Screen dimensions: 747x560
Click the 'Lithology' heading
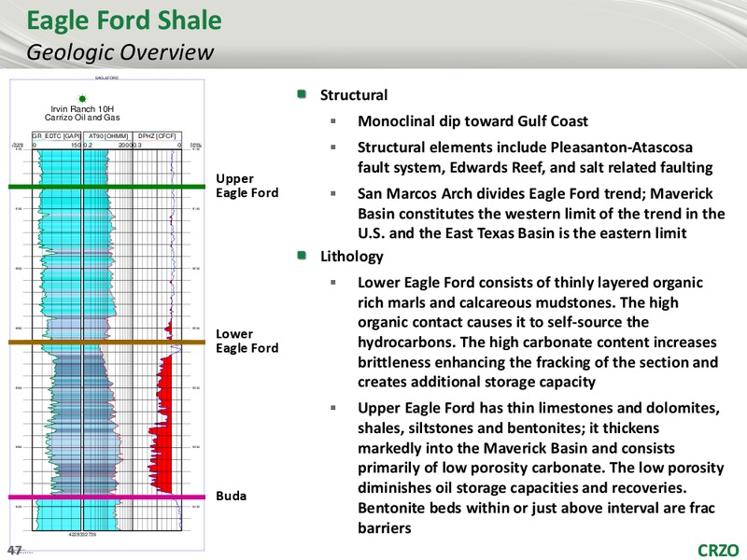tap(352, 256)
